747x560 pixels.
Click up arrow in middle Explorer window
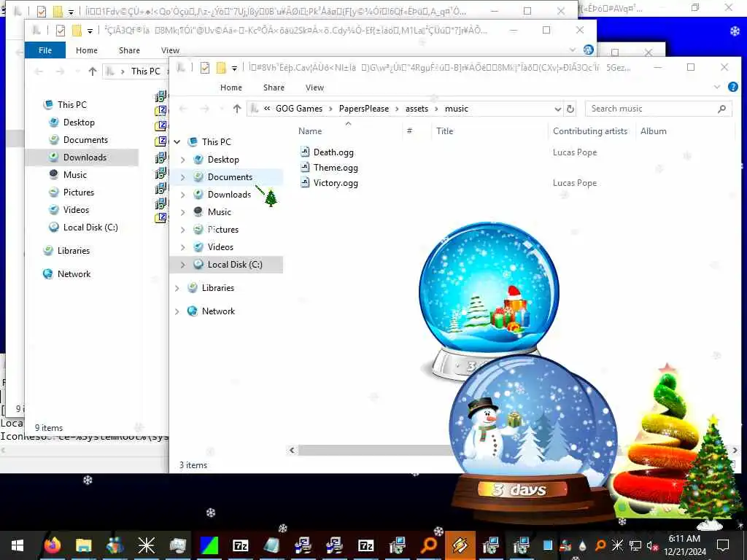pyautogui.click(x=93, y=71)
